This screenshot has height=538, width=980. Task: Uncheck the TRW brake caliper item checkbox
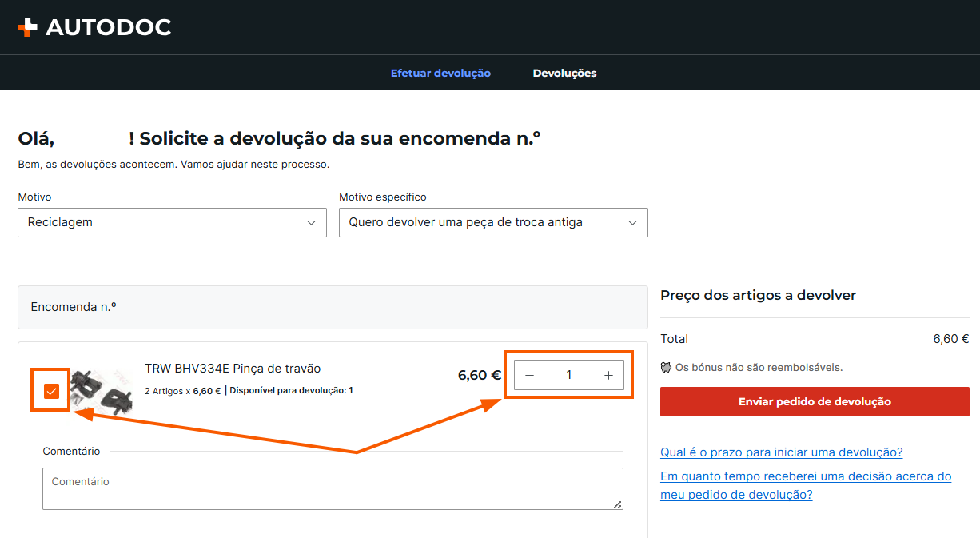click(x=52, y=391)
